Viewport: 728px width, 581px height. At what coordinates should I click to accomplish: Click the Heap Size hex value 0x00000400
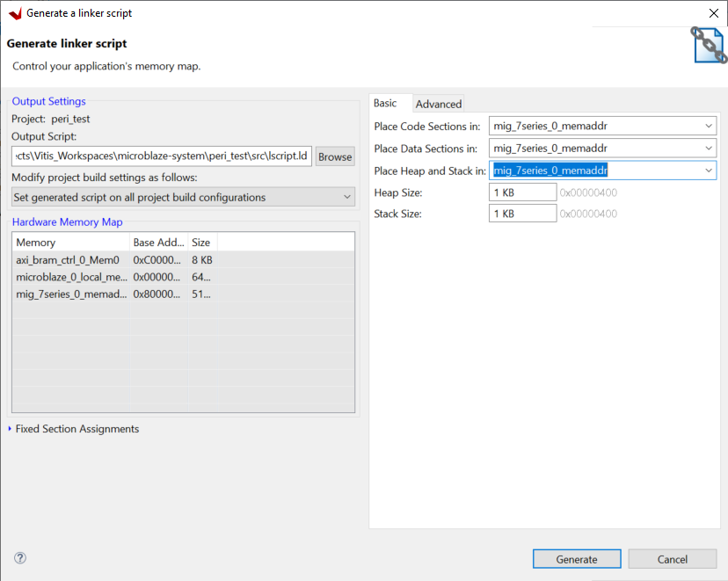pos(588,192)
